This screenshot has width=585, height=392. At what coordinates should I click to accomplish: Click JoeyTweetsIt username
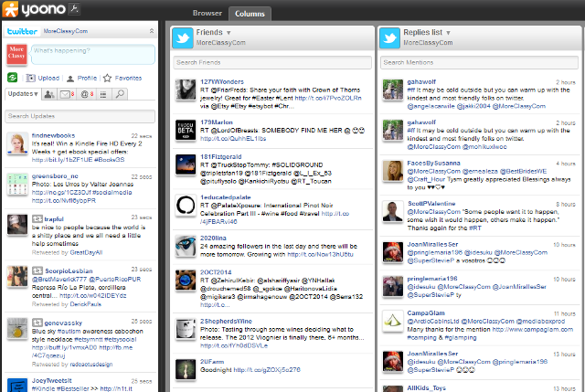[51, 380]
